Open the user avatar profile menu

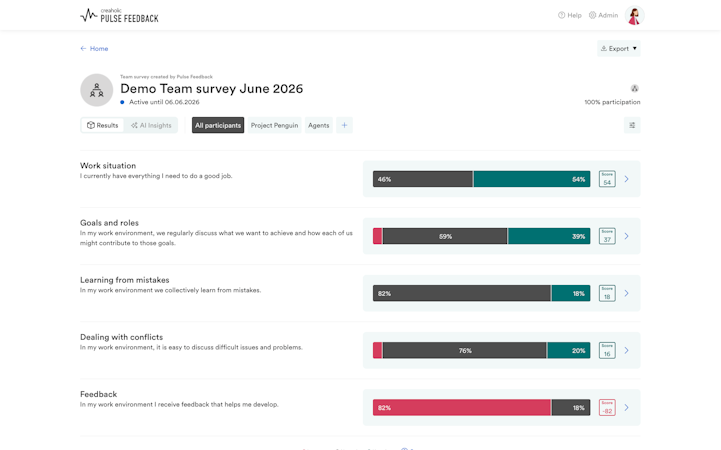(634, 16)
